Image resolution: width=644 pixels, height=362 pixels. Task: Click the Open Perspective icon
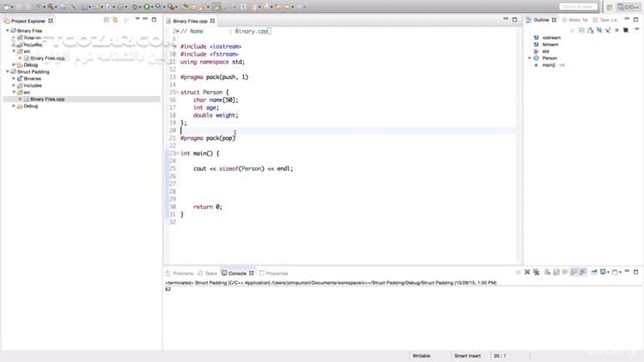pos(609,7)
